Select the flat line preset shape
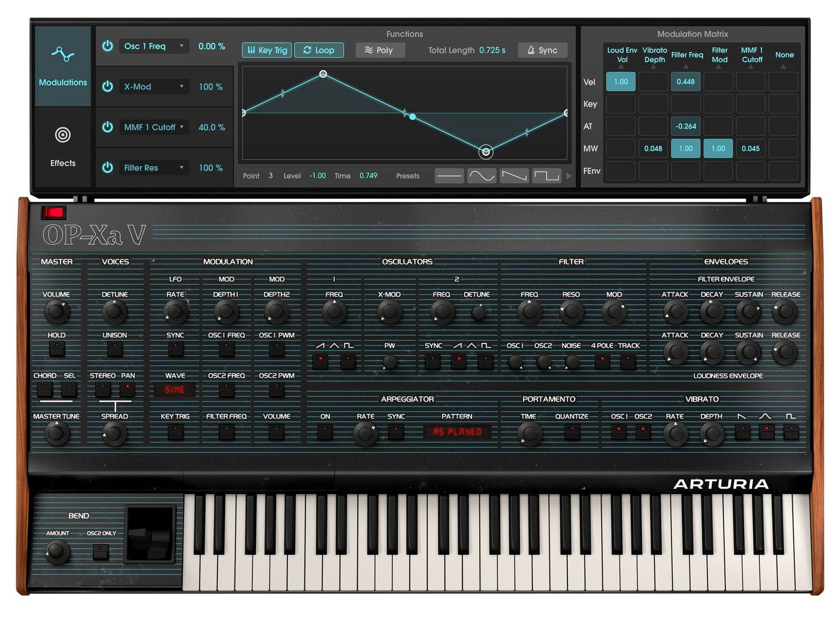 [x=449, y=176]
